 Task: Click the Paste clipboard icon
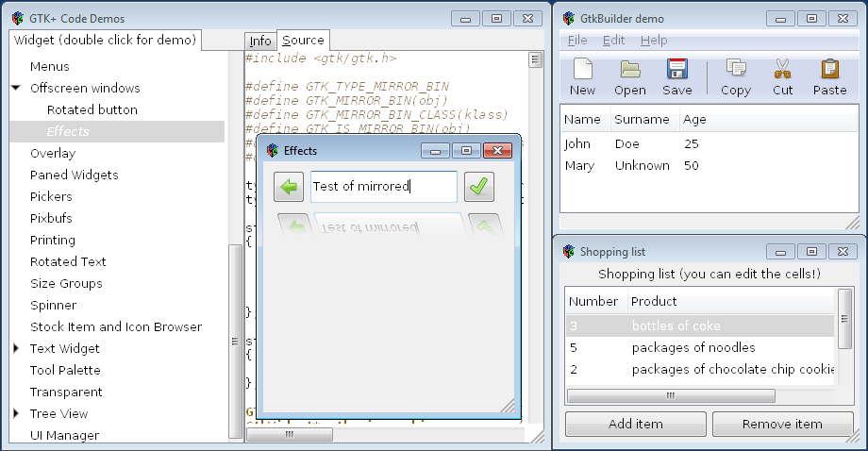click(x=829, y=70)
